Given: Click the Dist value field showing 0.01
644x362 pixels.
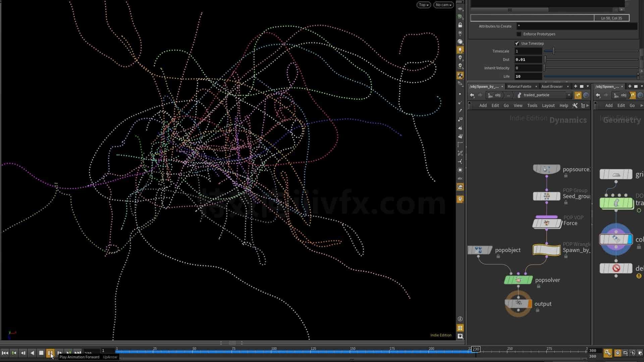Looking at the screenshot, I should 528,60.
